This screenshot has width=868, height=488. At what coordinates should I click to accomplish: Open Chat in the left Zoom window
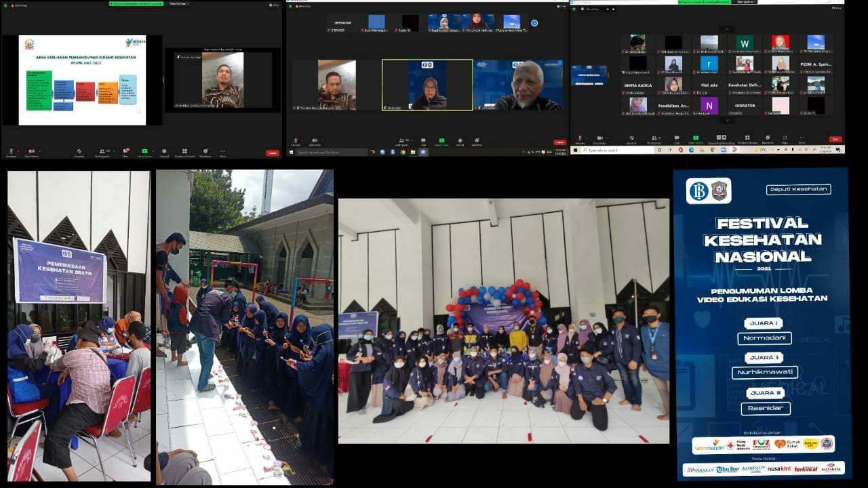tap(125, 152)
